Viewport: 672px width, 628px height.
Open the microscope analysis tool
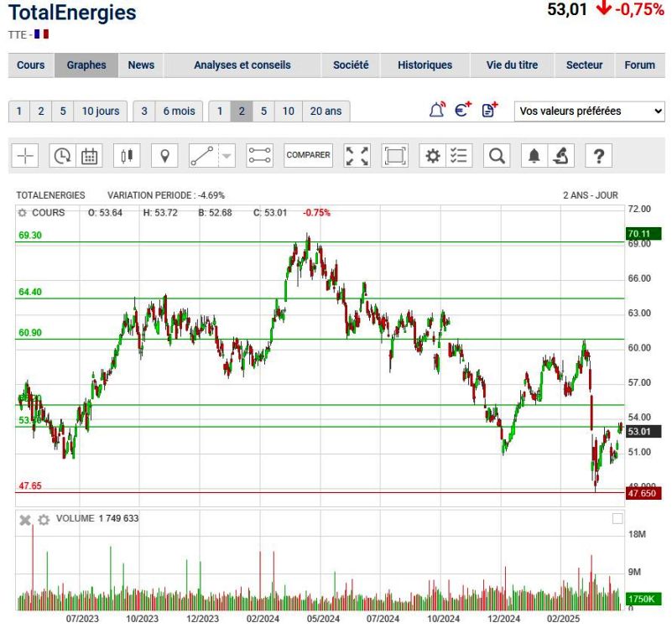(561, 155)
